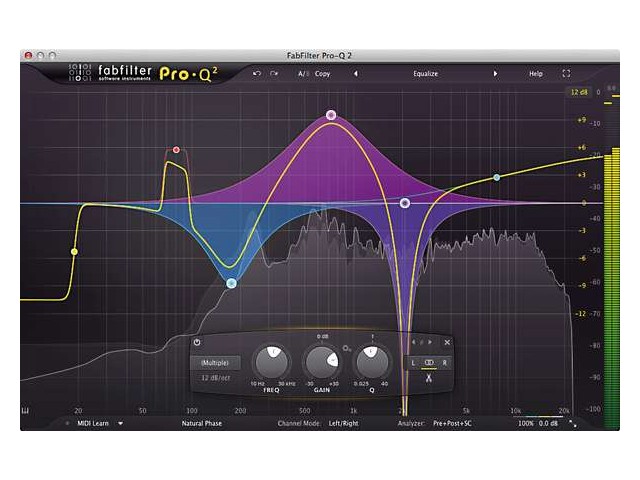Toggle the band bypass power button
Viewport: 640px width, 480px height.
click(197, 342)
